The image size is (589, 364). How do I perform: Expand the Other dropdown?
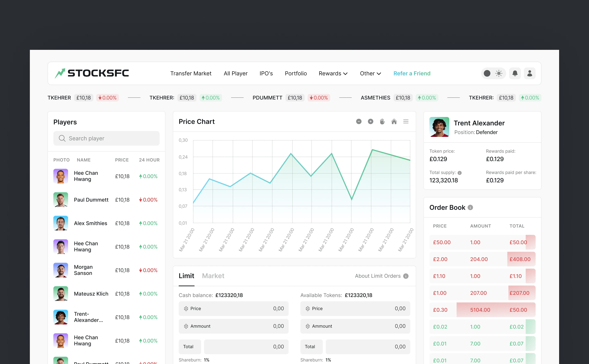click(370, 73)
